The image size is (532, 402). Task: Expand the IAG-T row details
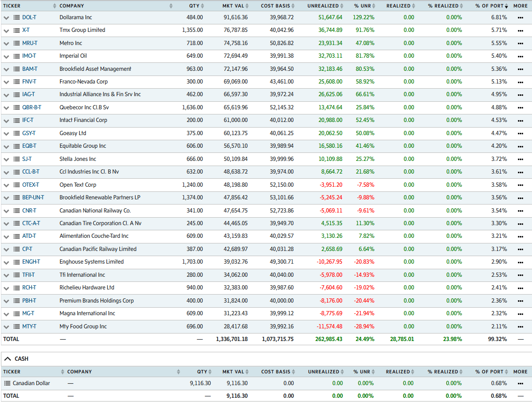[6, 95]
